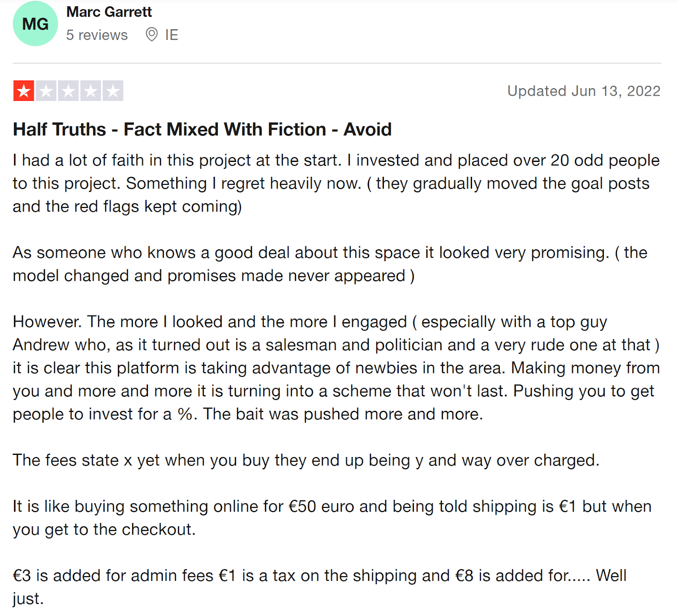Click the MG avatar circle
Image resolution: width=678 pixels, height=616 pixels.
click(x=35, y=24)
